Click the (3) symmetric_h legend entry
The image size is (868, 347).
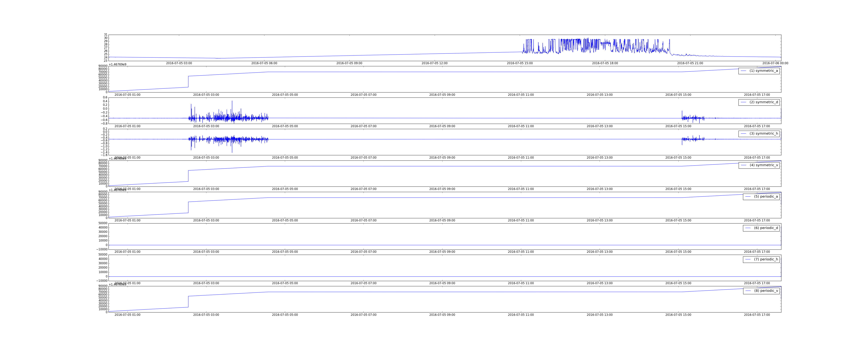[x=759, y=133]
